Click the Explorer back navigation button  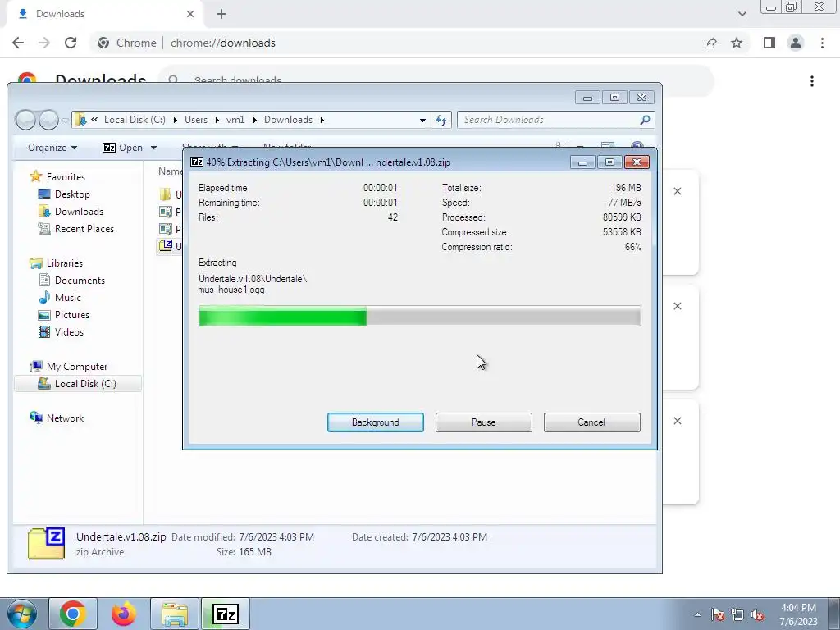pos(25,120)
